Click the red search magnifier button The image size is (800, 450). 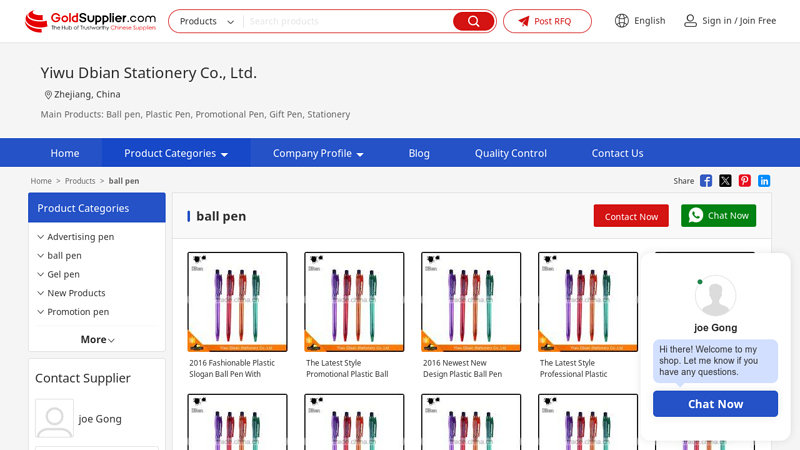pyautogui.click(x=473, y=21)
